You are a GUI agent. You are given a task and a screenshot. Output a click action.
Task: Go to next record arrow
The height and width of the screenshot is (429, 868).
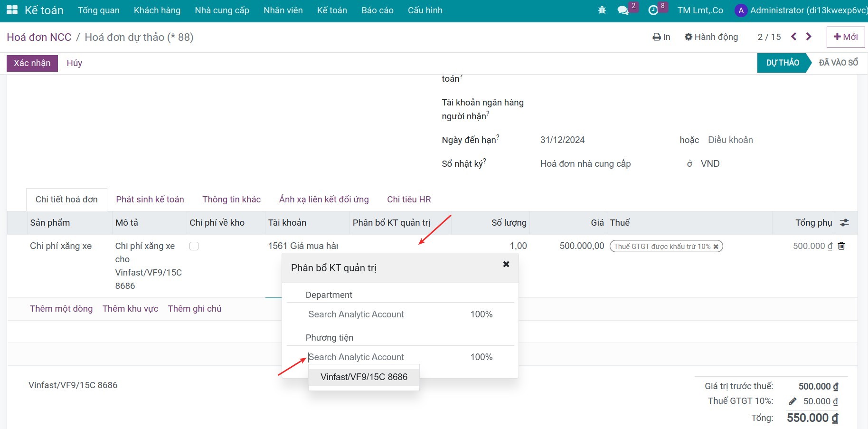[x=809, y=37]
